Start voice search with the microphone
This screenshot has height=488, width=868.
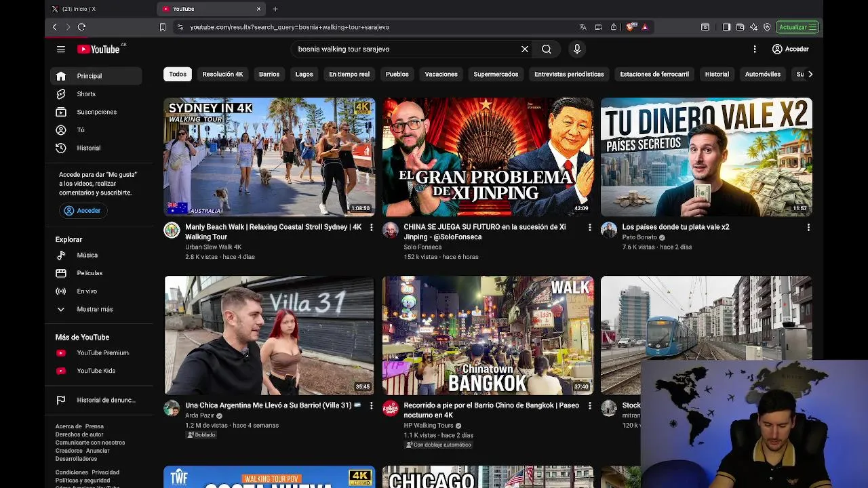[x=577, y=49]
